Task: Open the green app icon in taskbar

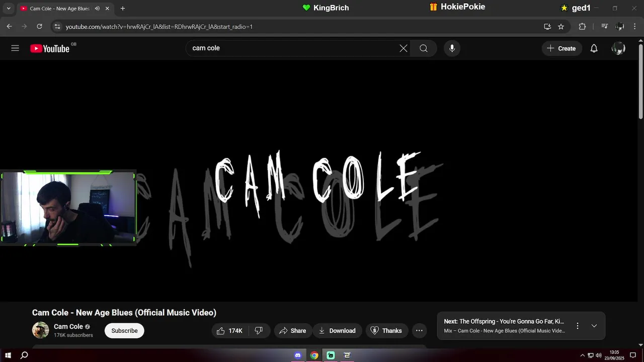Action: (x=331, y=355)
